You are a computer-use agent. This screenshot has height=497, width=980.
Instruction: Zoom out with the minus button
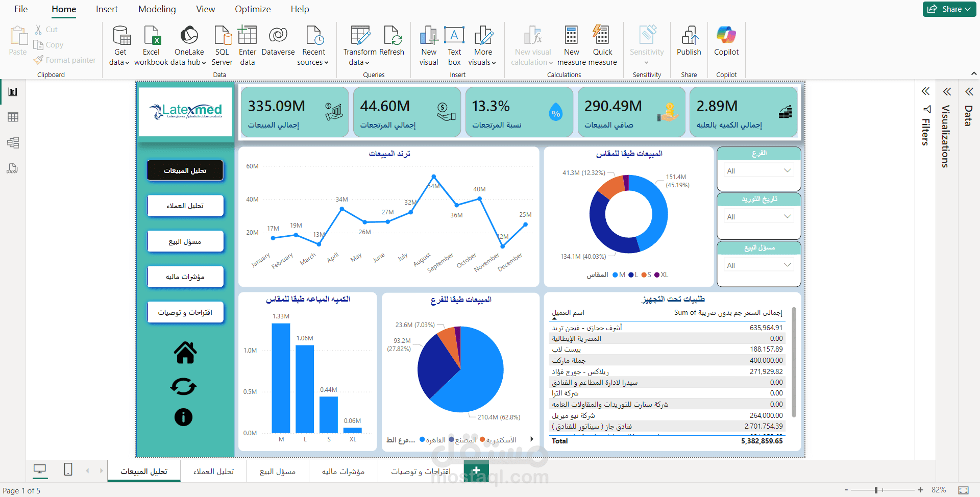(x=846, y=490)
